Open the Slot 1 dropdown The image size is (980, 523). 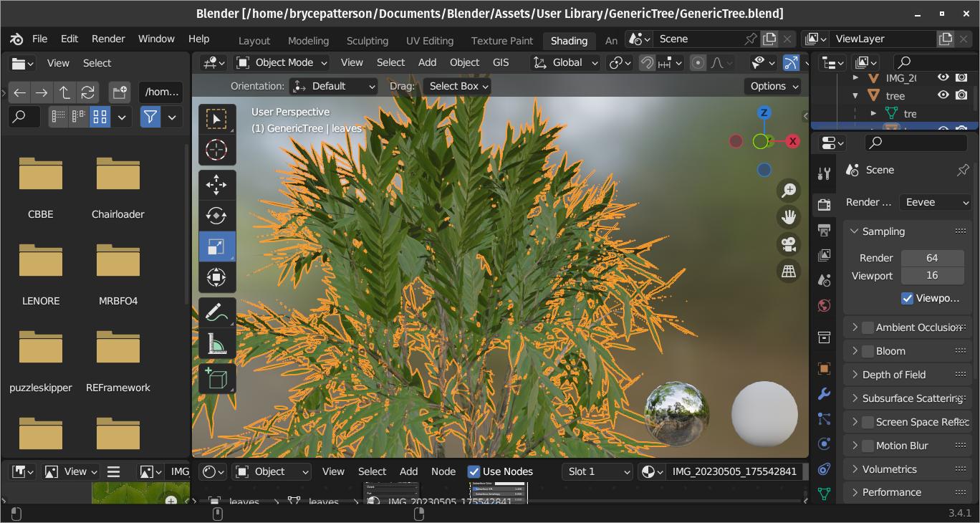point(597,471)
